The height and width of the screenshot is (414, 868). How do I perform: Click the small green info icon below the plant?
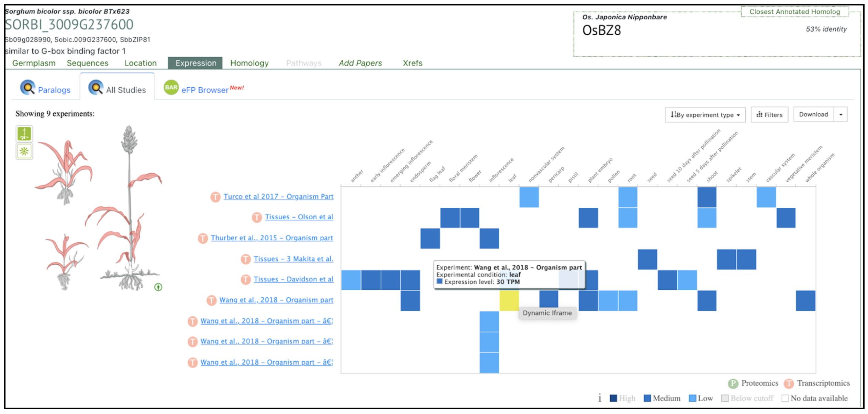point(158,287)
